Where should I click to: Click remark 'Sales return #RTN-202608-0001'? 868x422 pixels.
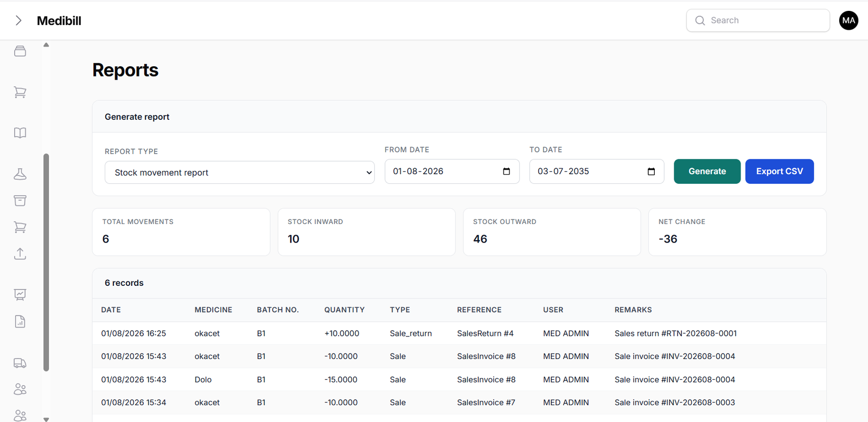(x=675, y=334)
